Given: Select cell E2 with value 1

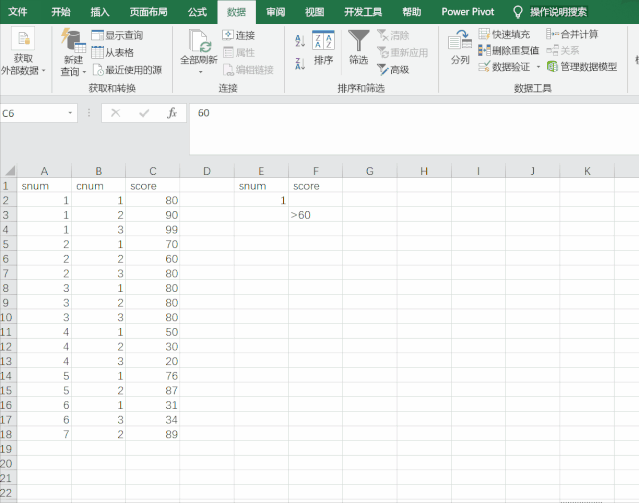Looking at the screenshot, I should click(261, 200).
